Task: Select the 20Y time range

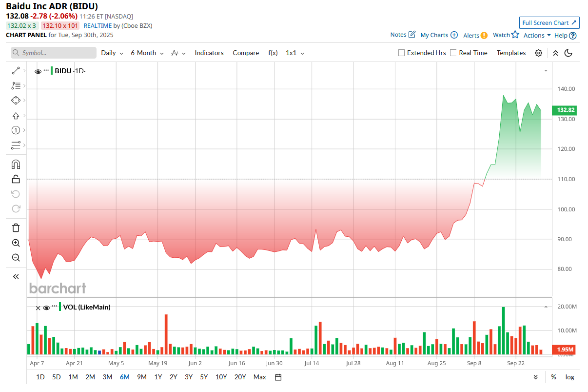Action: (240, 377)
